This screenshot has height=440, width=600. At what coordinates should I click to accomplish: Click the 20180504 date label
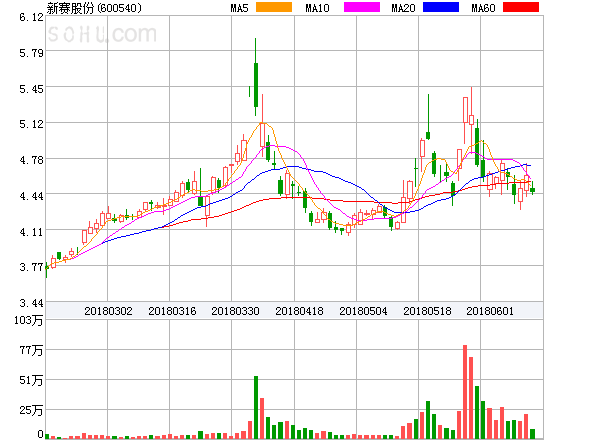363,311
